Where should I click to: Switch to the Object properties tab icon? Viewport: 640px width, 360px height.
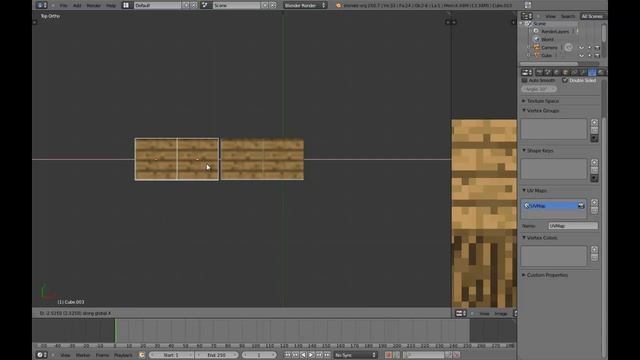[x=565, y=72]
